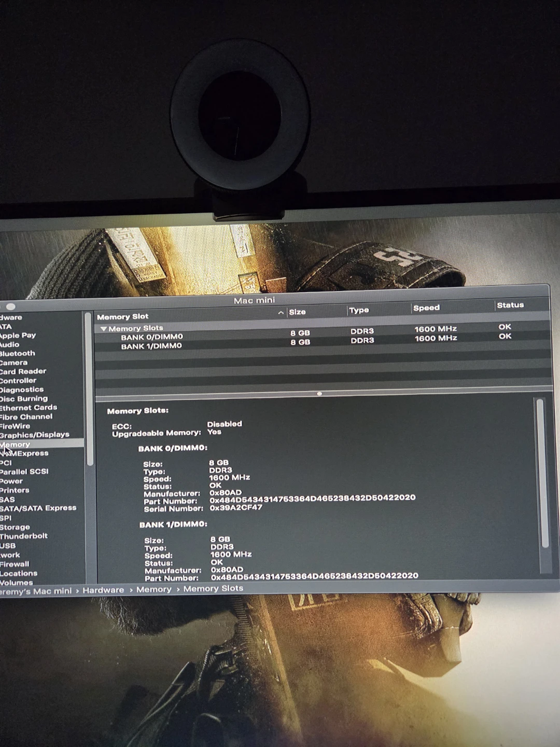Click the details pane vertical scrollbar
Screen dimensions: 560x747
(x=542, y=473)
